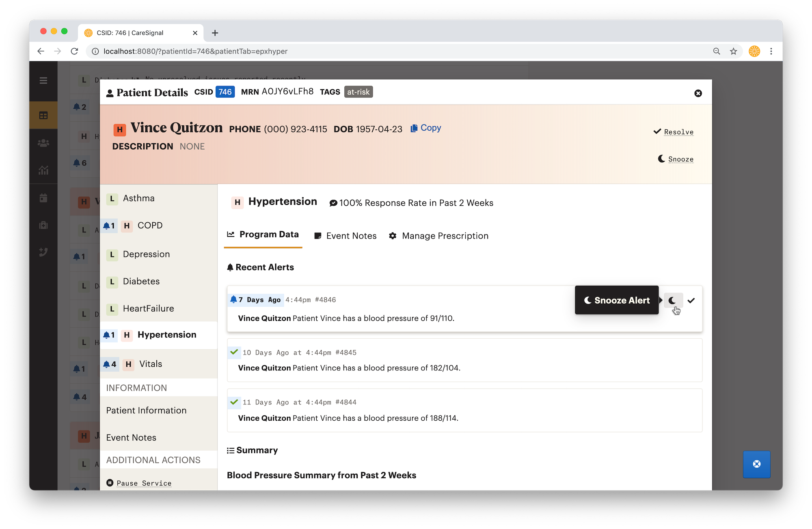Image resolution: width=812 pixels, height=529 pixels.
Task: Click the CSID 746 badge
Action: (x=225, y=92)
